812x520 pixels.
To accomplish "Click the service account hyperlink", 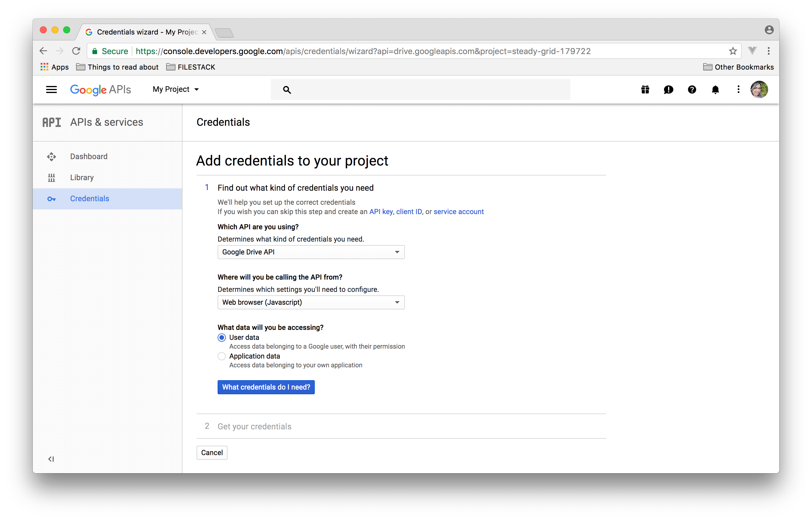I will [x=458, y=211].
